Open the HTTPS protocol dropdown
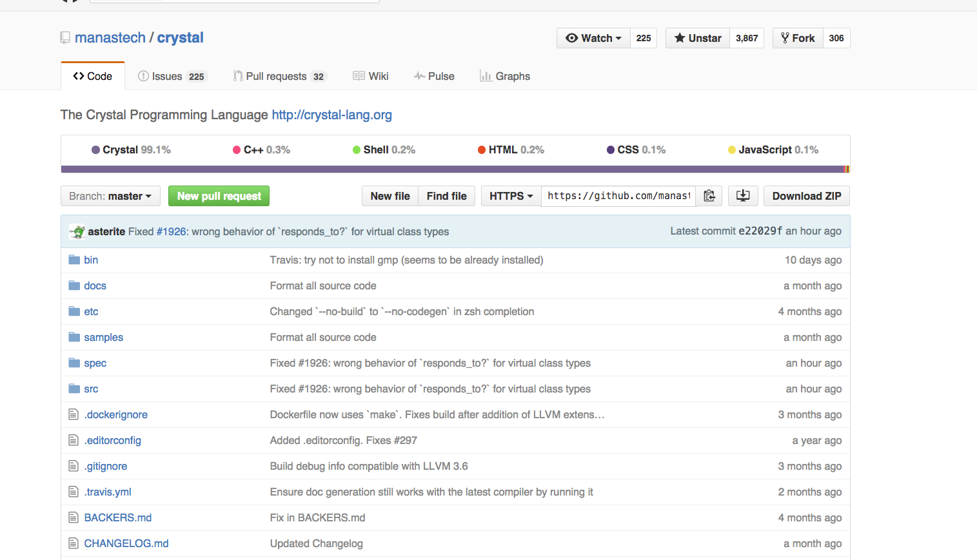Screen dimensions: 977x560 (511, 196)
